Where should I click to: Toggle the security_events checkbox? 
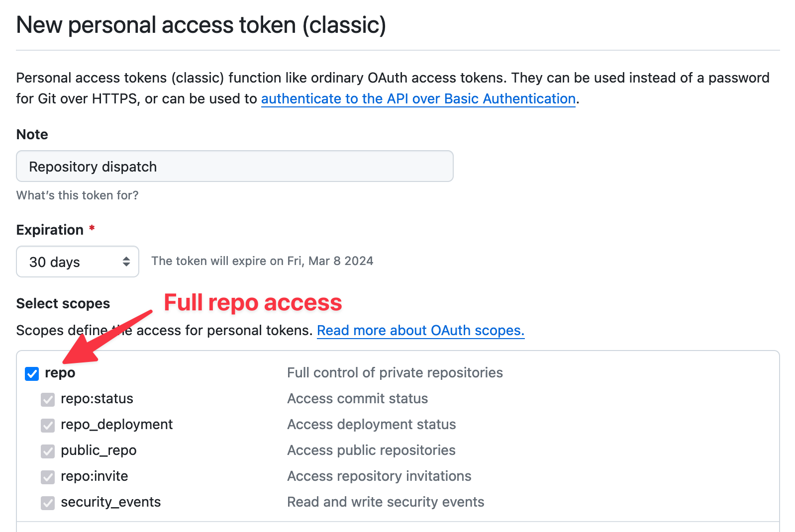(48, 503)
